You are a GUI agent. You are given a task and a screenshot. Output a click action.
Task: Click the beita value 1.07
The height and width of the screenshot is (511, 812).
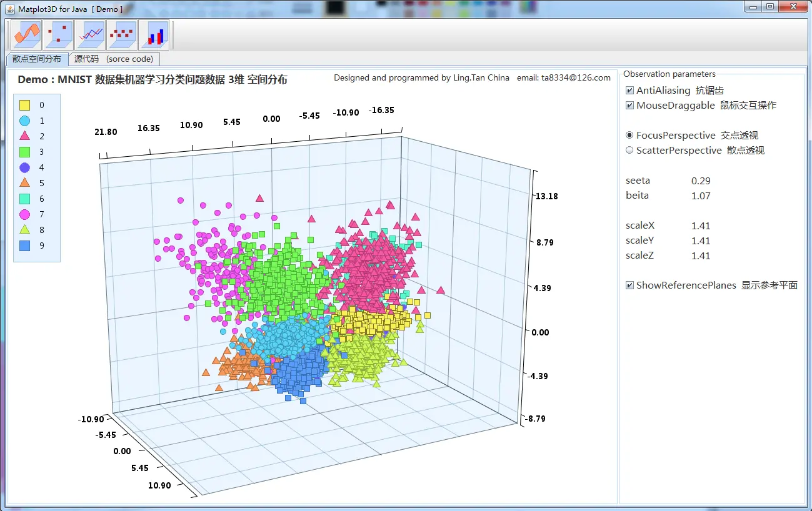701,196
